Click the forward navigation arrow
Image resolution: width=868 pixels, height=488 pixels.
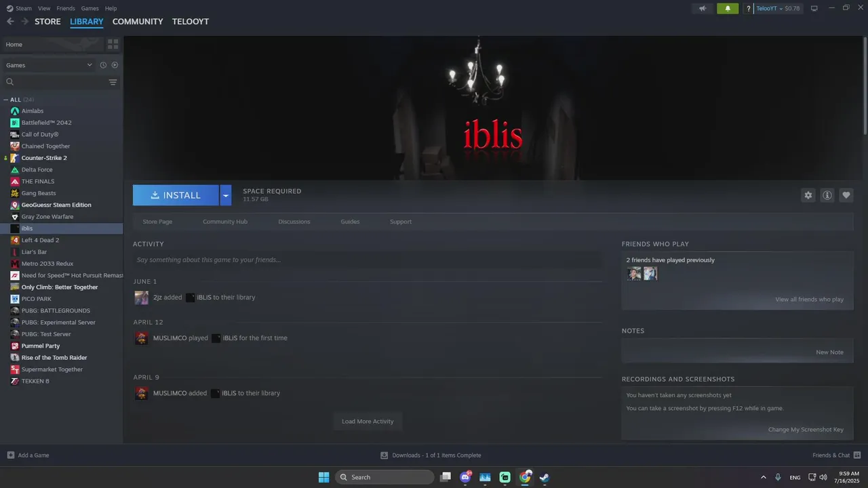25,22
